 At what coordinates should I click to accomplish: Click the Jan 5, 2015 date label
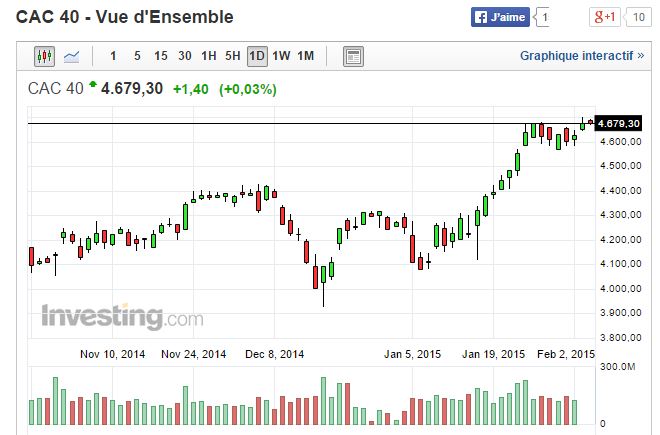point(413,354)
